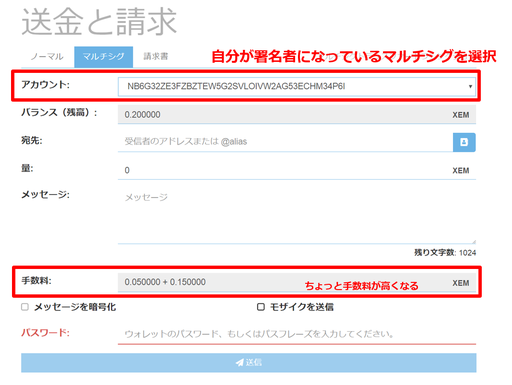Click the 送信 send button
The width and height of the screenshot is (512, 385).
click(x=249, y=363)
